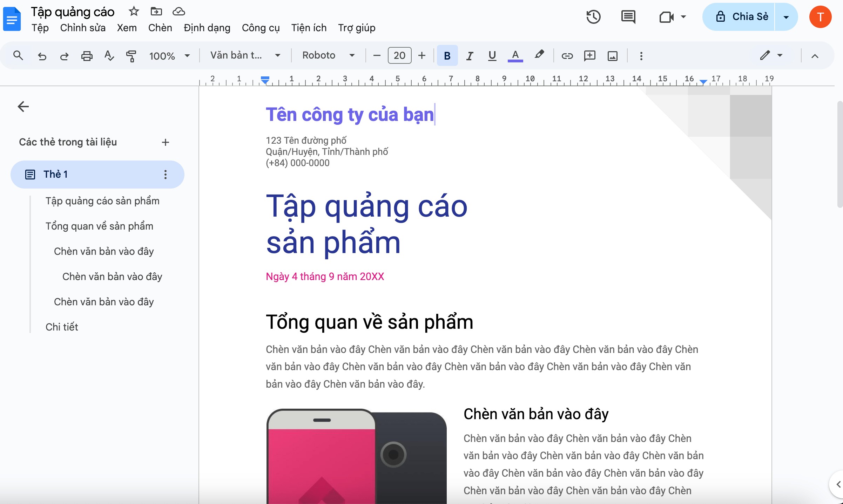843x504 pixels.
Task: Open the Tiện ích menu
Action: (309, 28)
